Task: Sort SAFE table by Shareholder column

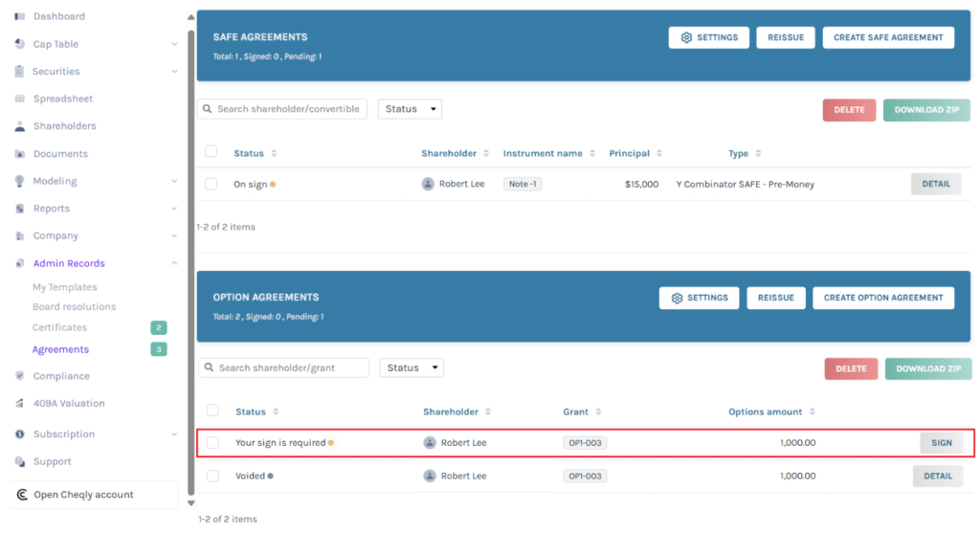Action: 486,153
